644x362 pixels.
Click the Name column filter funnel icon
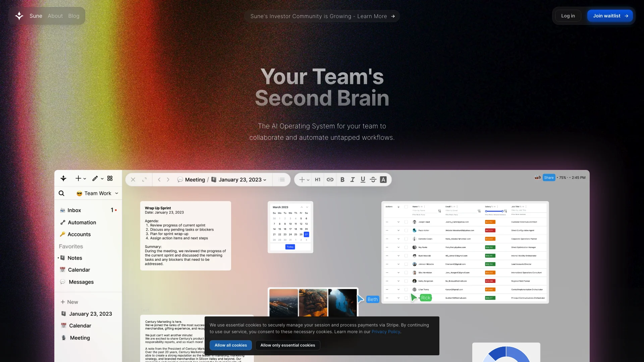pos(439,211)
